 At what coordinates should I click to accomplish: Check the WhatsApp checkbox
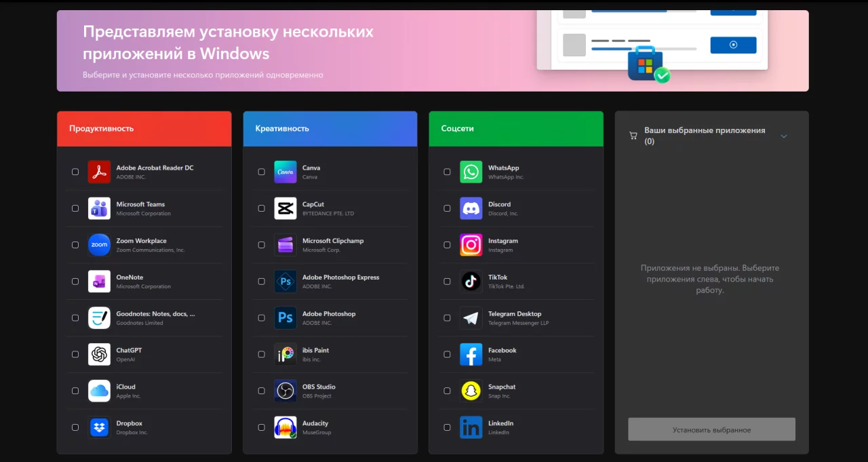tap(447, 172)
